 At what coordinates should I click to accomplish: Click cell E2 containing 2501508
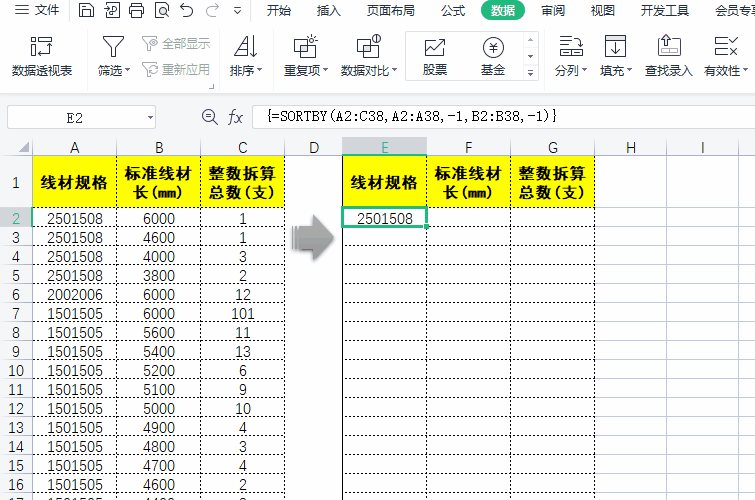[384, 218]
